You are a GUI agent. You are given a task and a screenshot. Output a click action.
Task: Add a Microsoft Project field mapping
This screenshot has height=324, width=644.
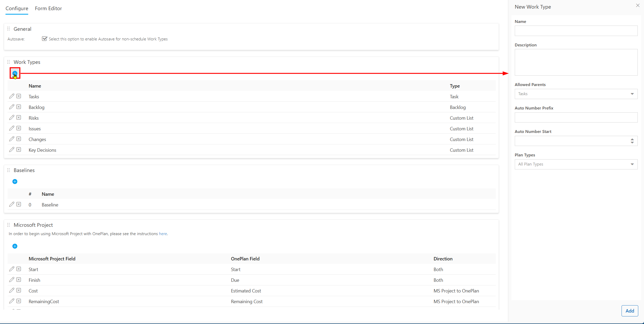15,246
